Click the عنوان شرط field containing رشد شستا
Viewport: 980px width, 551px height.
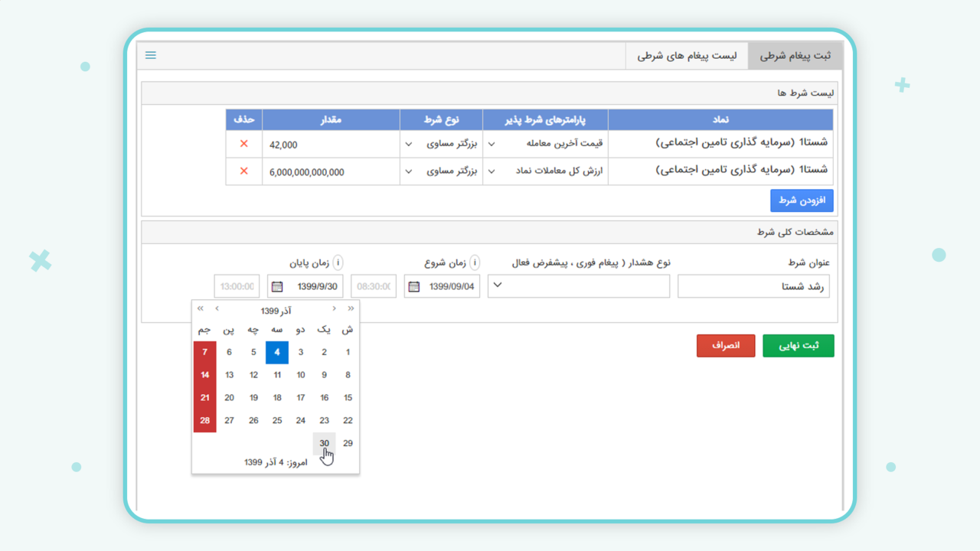pos(753,287)
